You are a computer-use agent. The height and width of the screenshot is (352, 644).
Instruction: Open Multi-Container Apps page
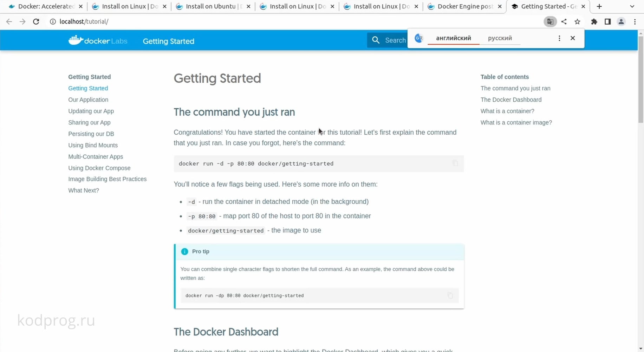pyautogui.click(x=96, y=156)
